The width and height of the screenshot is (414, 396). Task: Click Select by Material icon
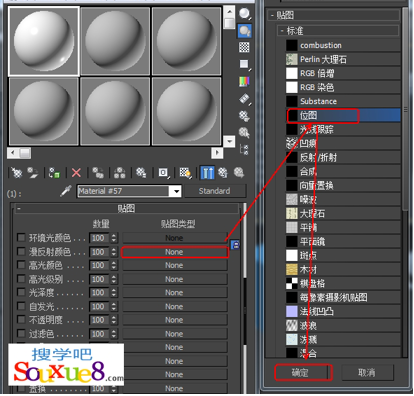tap(245, 133)
